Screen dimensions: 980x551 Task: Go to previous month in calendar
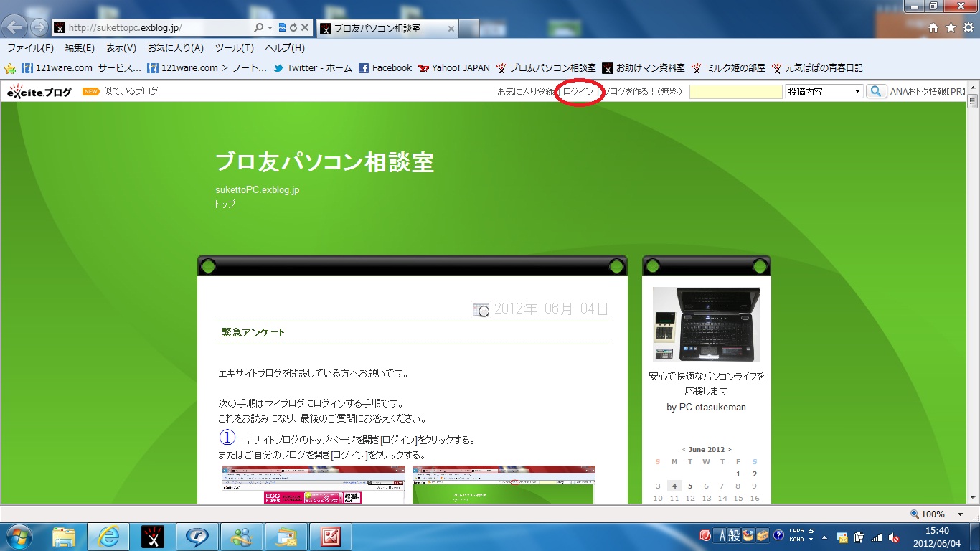pos(684,450)
